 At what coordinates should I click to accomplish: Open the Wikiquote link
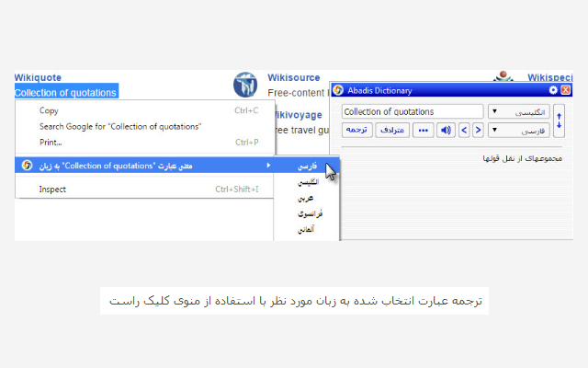pos(38,77)
